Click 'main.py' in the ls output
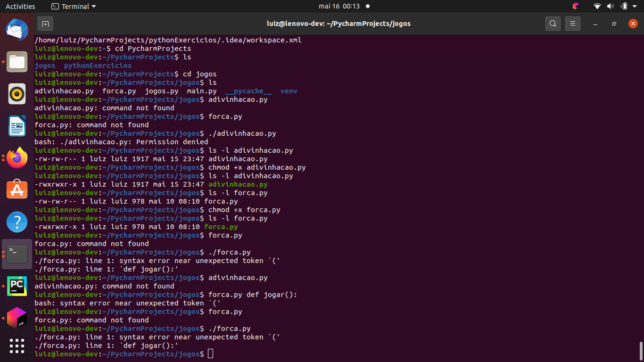The width and height of the screenshot is (644, 362). click(x=202, y=91)
